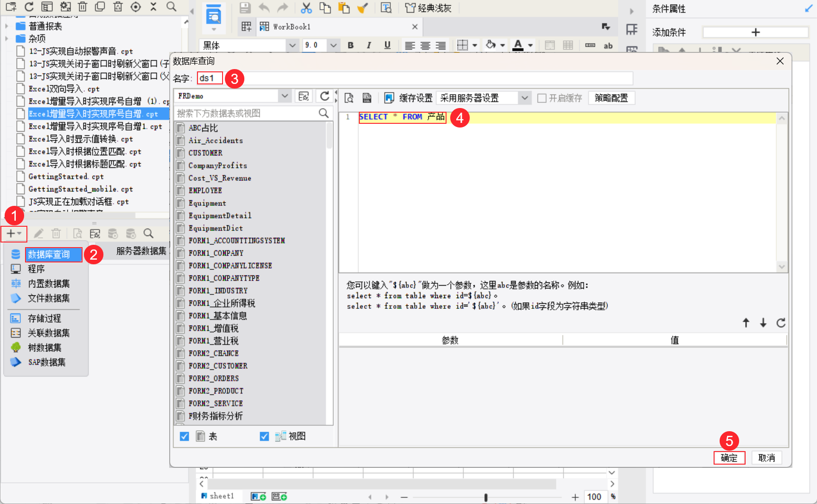Click the add dataset plus button
Screen dimensions: 817x504
click(13, 234)
